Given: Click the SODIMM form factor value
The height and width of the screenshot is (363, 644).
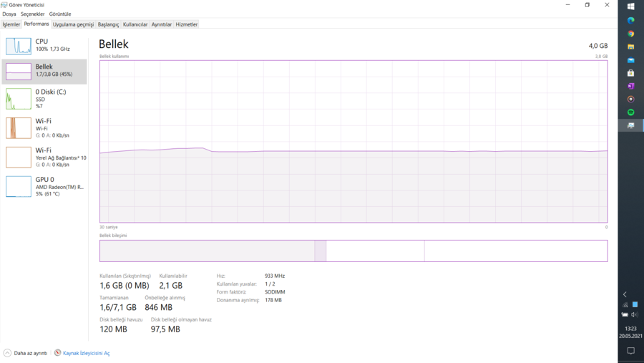Looking at the screenshot, I should pos(275,292).
